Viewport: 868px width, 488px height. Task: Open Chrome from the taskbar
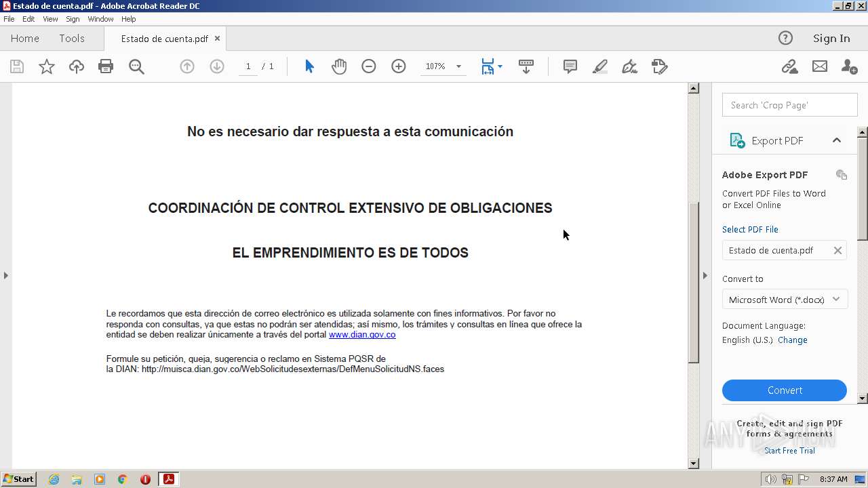click(x=123, y=479)
